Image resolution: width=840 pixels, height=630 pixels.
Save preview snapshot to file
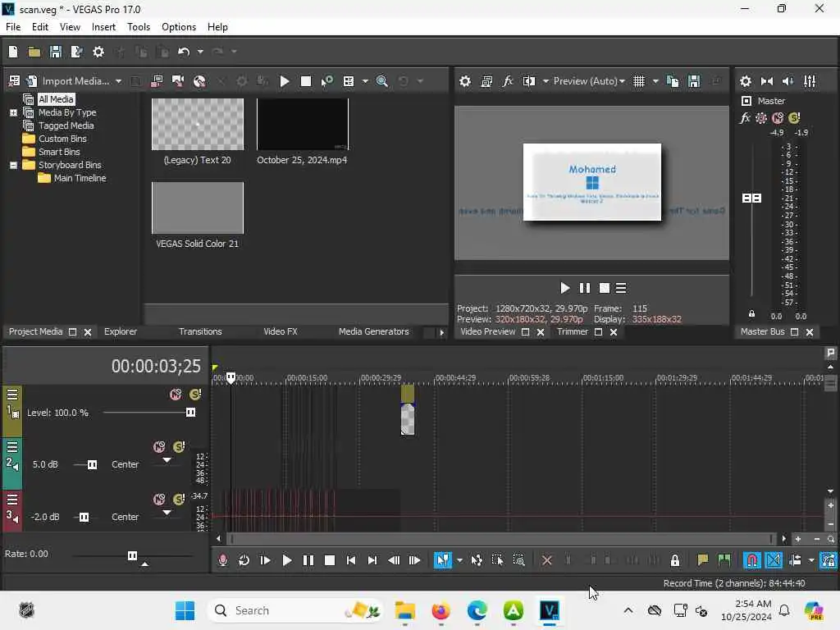[694, 81]
